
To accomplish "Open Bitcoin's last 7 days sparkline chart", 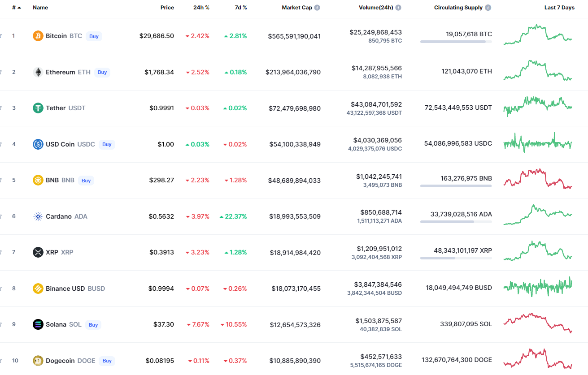I will [x=538, y=35].
